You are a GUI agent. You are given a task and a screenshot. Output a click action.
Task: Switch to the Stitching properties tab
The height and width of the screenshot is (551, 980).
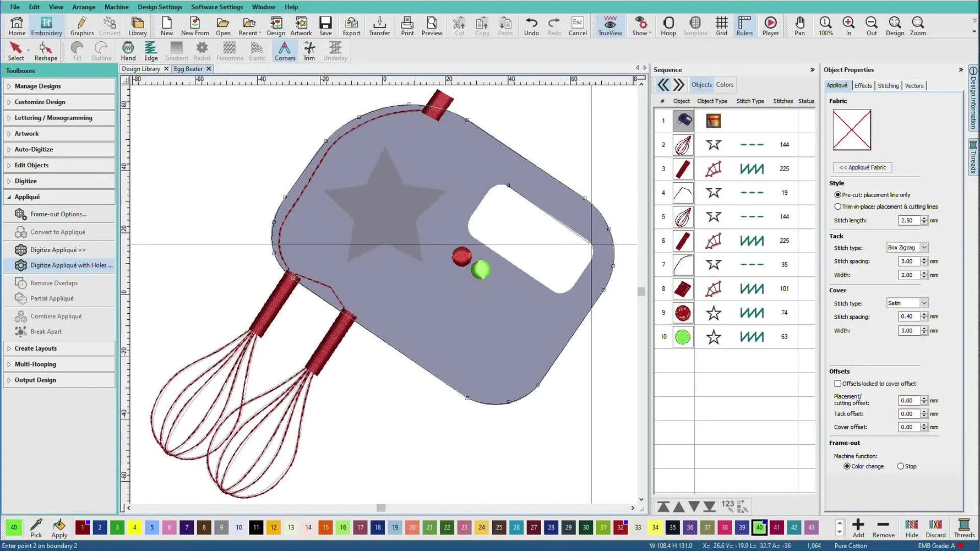888,85
